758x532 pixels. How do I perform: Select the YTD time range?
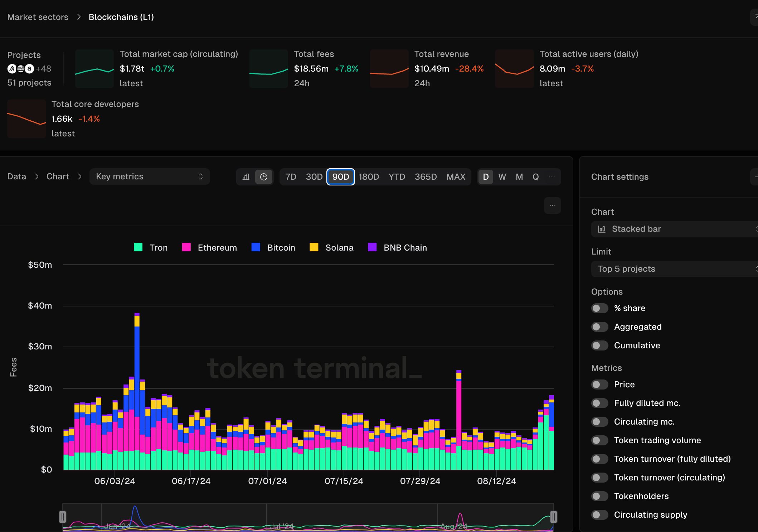397,177
